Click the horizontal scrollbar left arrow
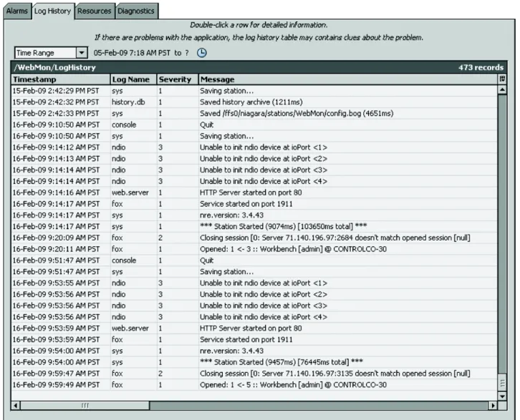The image size is (520, 420). [x=15, y=406]
